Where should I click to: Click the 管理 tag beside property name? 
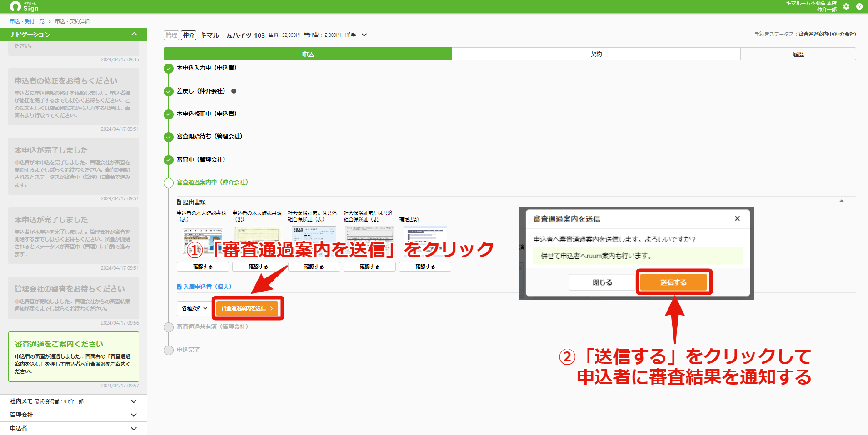(x=171, y=35)
